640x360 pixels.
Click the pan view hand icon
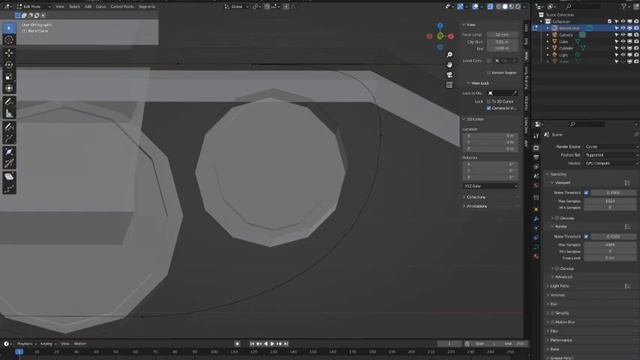click(x=449, y=65)
